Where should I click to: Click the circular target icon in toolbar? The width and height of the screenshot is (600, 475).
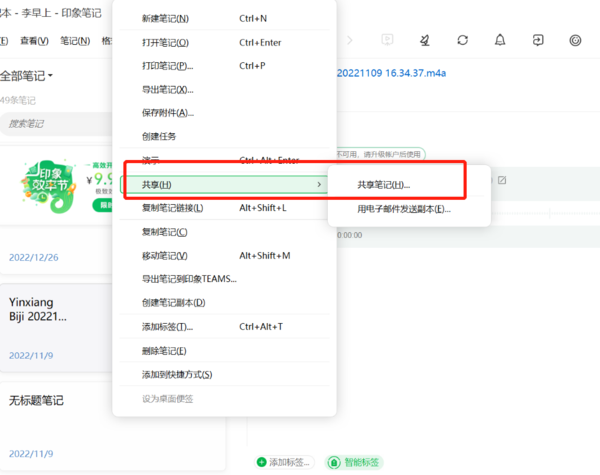575,40
